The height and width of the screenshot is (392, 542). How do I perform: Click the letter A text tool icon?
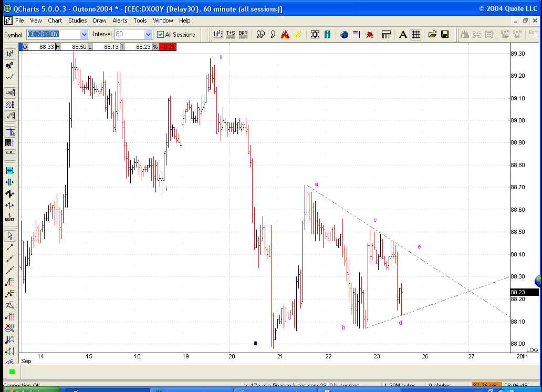pyautogui.click(x=403, y=34)
